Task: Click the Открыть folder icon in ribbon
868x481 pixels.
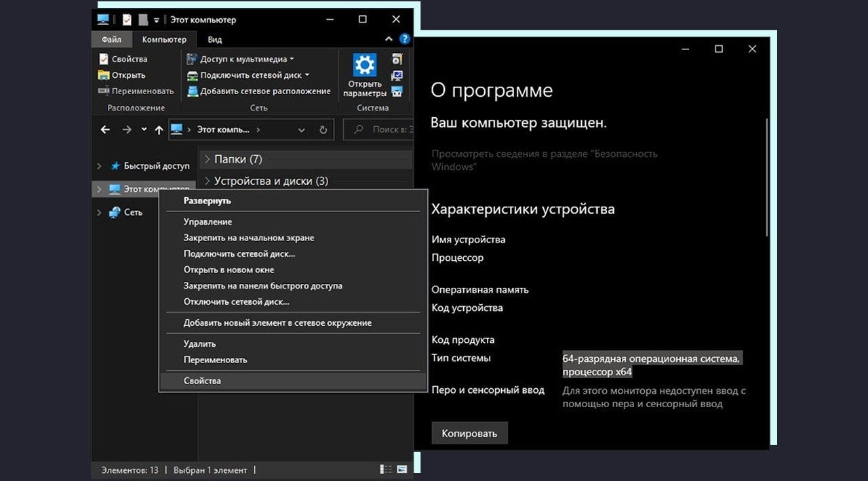Action: click(x=104, y=75)
